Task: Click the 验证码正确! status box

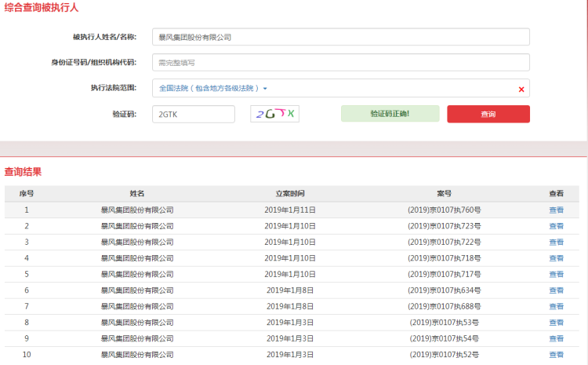Action: point(390,114)
